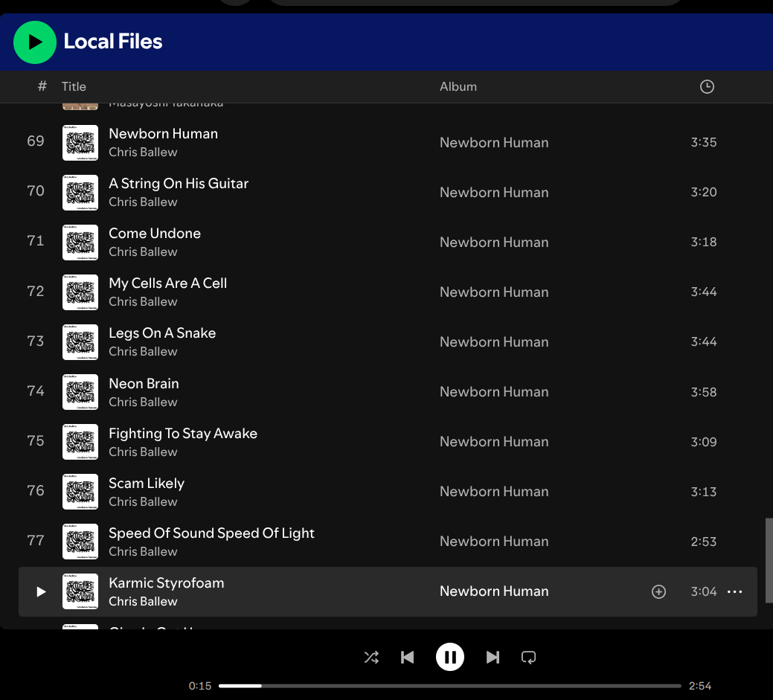Viewport: 773px width, 700px height.
Task: Click the green Local Files play button
Action: click(x=35, y=42)
